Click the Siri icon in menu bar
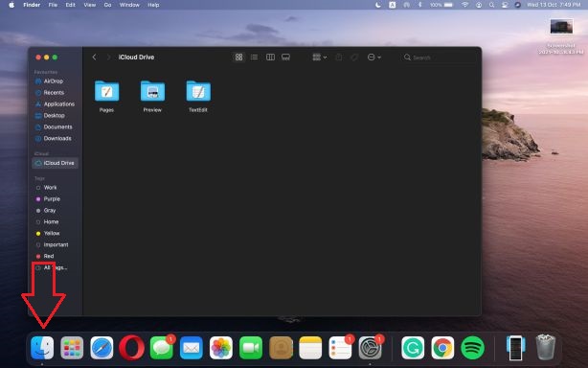 [x=517, y=5]
